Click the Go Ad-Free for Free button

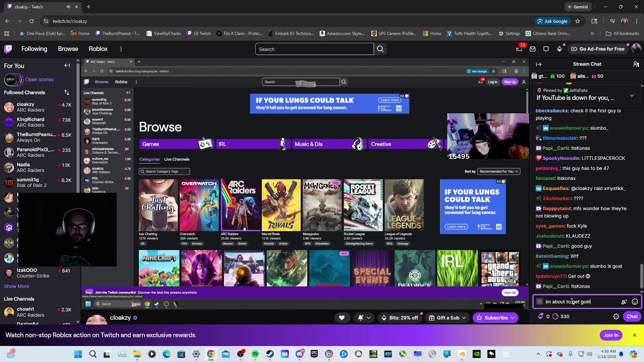point(598,49)
